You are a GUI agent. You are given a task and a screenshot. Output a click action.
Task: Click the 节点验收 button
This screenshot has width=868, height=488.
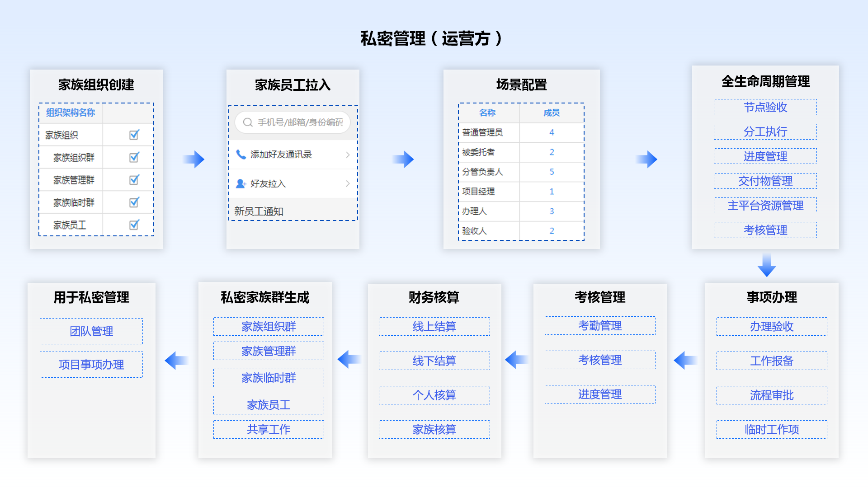coord(765,107)
